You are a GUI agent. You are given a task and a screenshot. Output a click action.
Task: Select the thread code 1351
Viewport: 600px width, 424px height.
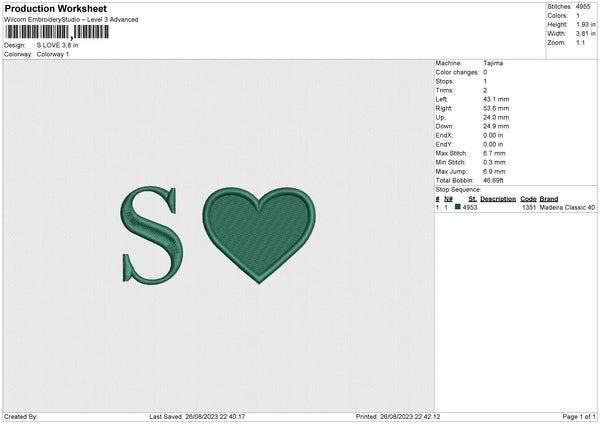(529, 207)
